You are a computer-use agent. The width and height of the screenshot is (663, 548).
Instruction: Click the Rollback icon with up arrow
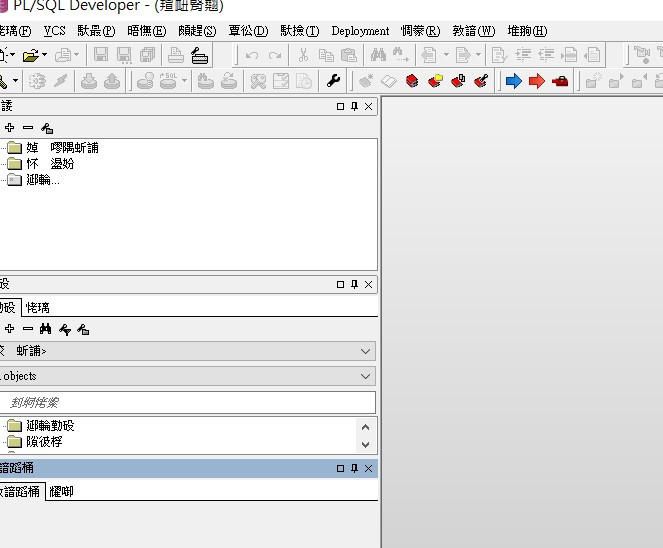pyautogui.click(x=112, y=81)
